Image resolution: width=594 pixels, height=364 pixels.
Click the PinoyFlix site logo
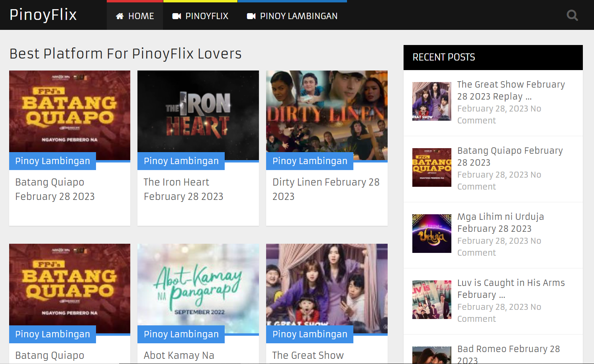coord(43,15)
